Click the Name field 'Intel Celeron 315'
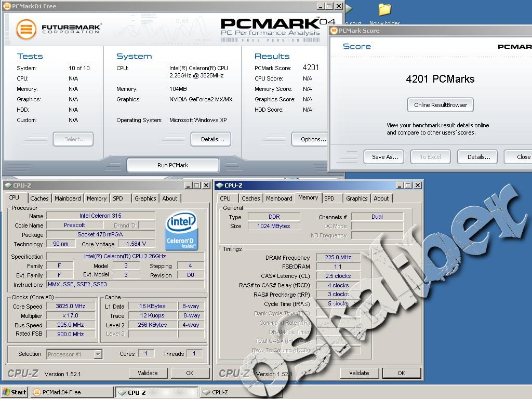Image resolution: width=532 pixels, height=399 pixels. click(100, 216)
